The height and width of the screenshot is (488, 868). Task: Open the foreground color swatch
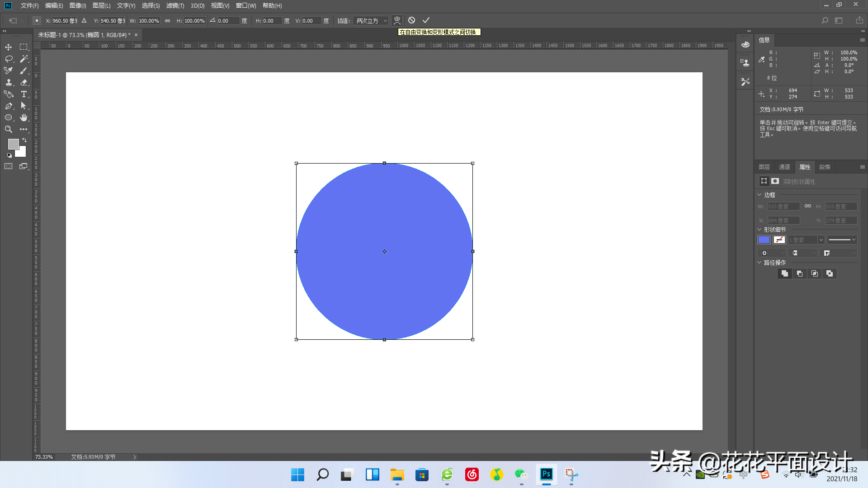13,144
